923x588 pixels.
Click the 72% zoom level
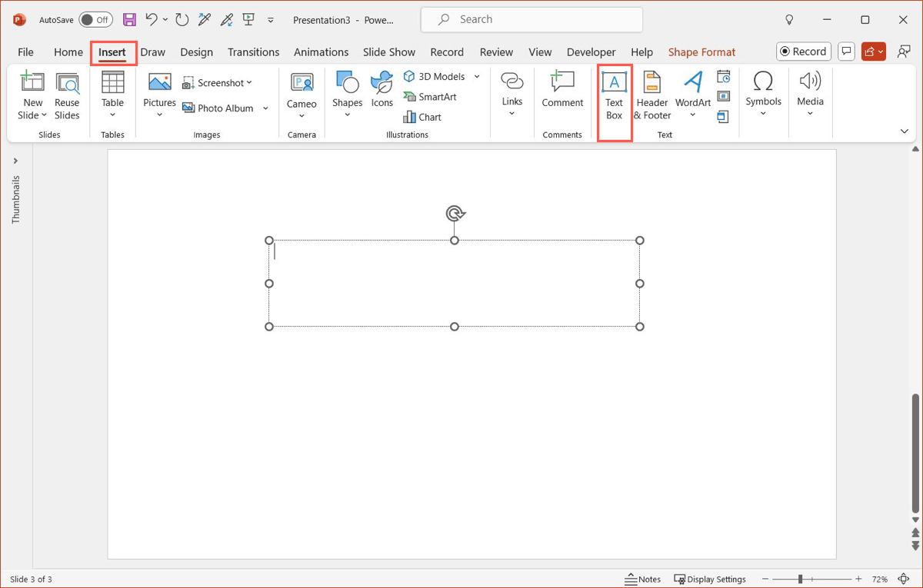[880, 579]
